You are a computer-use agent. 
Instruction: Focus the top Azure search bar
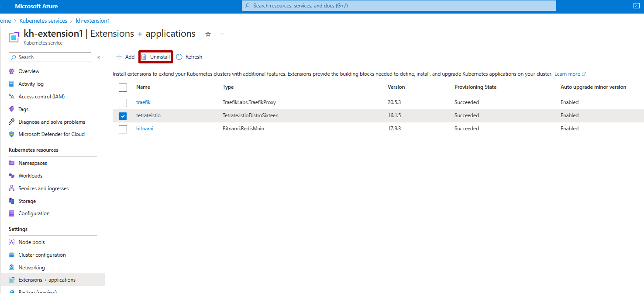tap(399, 6)
